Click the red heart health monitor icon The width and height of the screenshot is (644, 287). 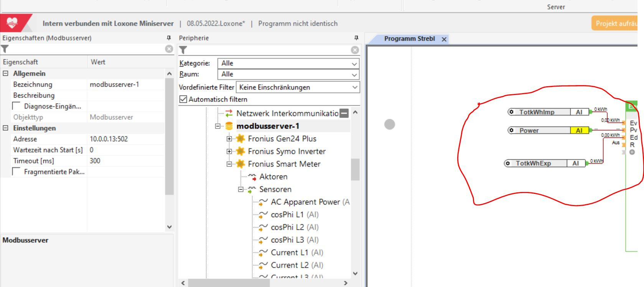point(12,23)
